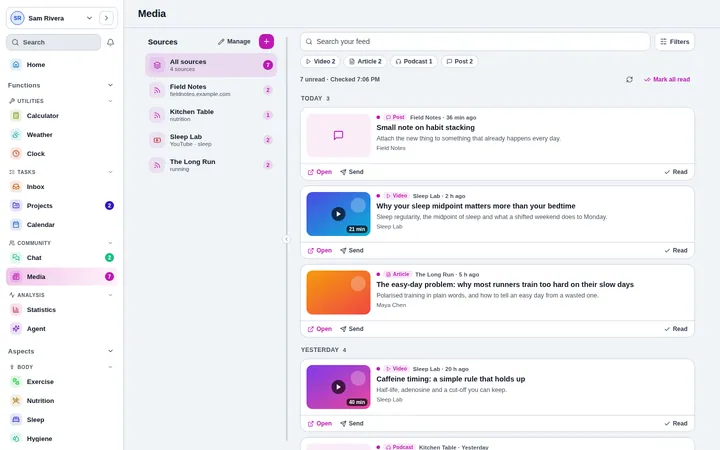The width and height of the screenshot is (720, 450).
Task: Open the Sleep aspect
Action: pos(62,420)
